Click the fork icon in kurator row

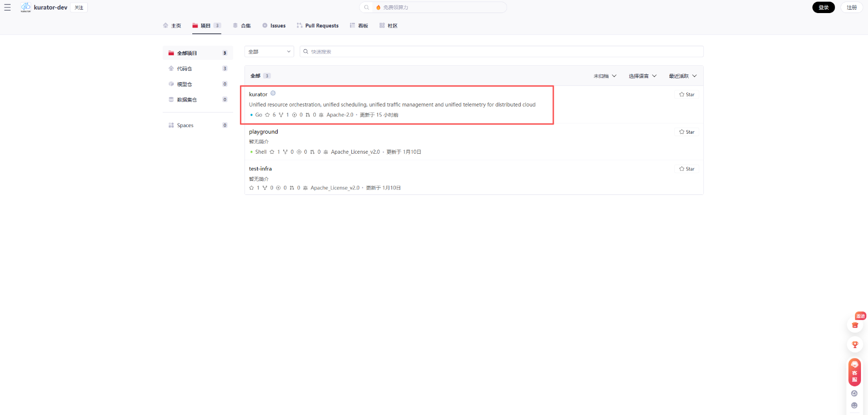[x=281, y=115]
